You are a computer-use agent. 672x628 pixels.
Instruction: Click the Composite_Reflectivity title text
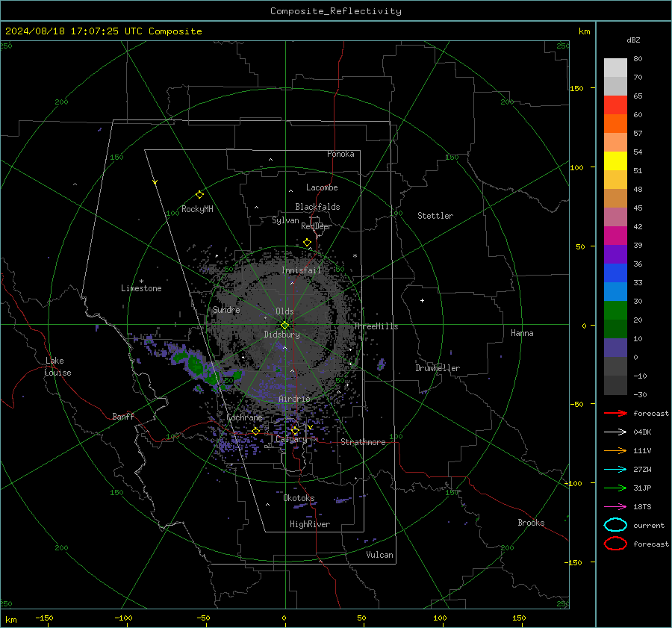[336, 11]
